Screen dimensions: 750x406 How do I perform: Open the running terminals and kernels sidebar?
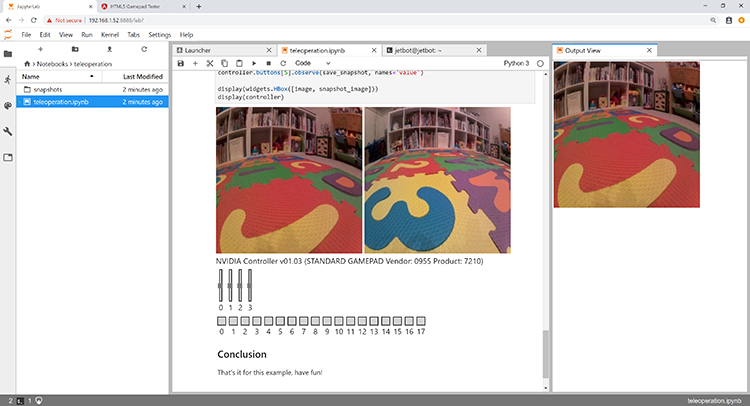point(8,79)
